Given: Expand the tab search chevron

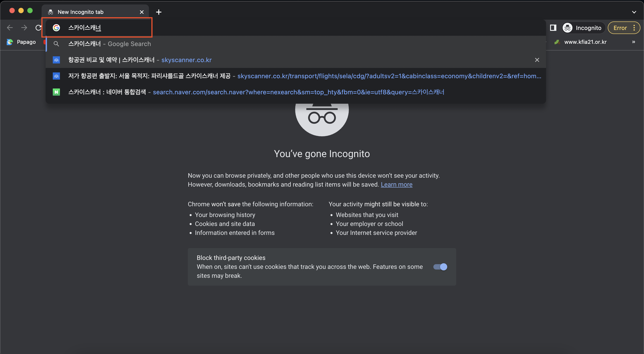Looking at the screenshot, I should 634,12.
